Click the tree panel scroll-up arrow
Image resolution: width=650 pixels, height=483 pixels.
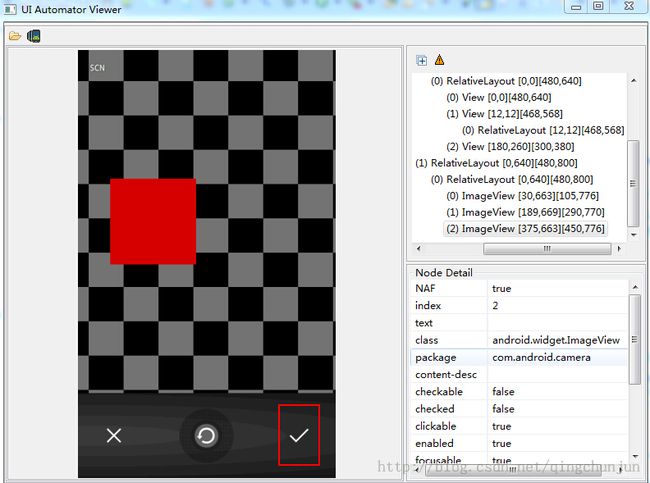click(x=633, y=80)
